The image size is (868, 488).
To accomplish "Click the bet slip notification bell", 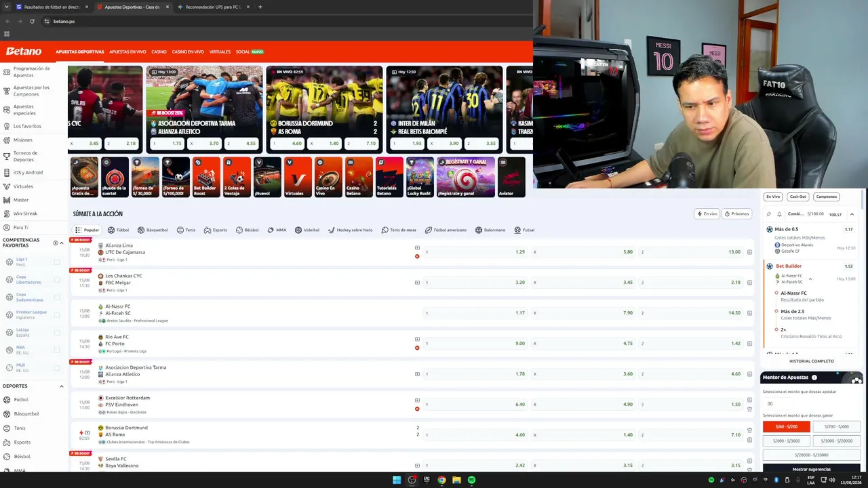I will click(x=780, y=214).
